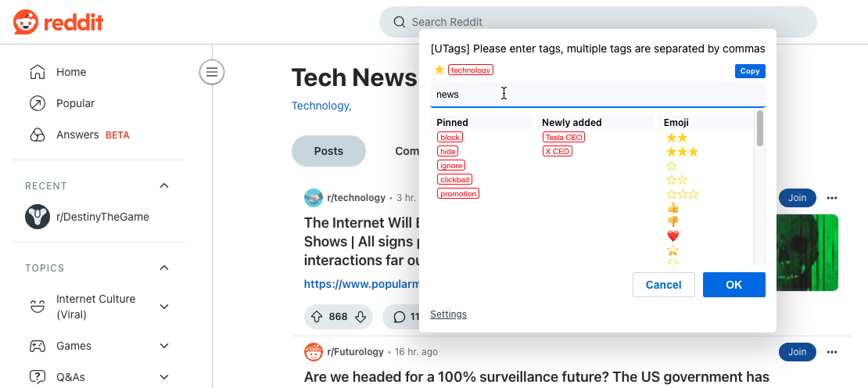Select the thumbs up emoji tag
The image size is (868, 388).
673,208
